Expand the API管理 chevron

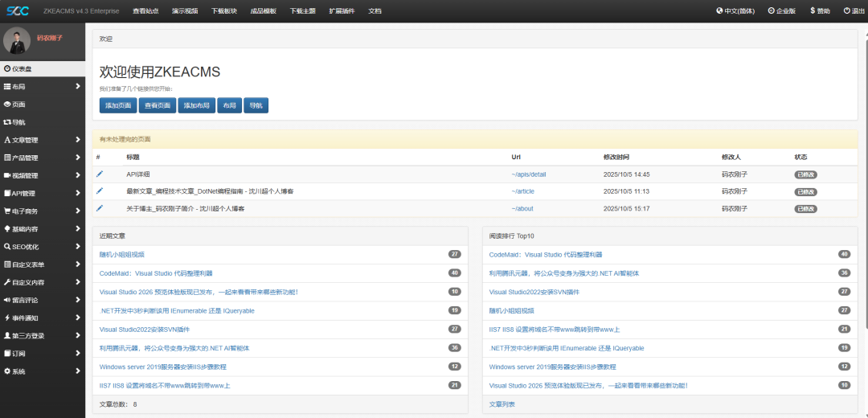pos(78,193)
